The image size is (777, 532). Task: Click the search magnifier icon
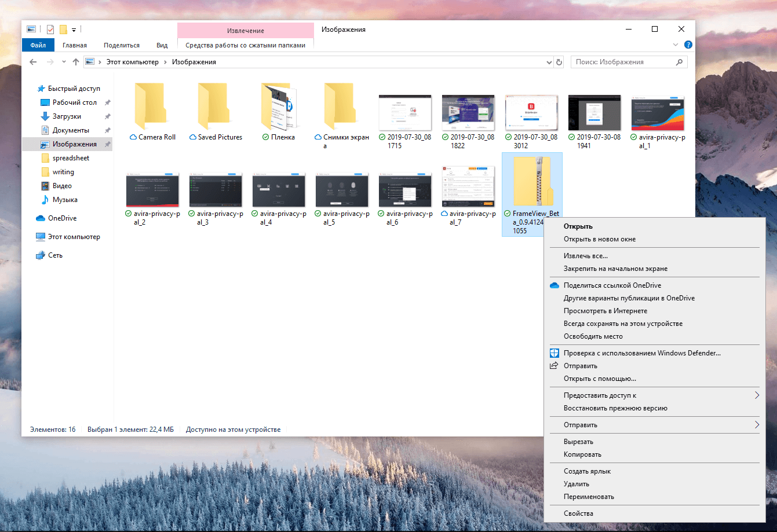tap(679, 61)
